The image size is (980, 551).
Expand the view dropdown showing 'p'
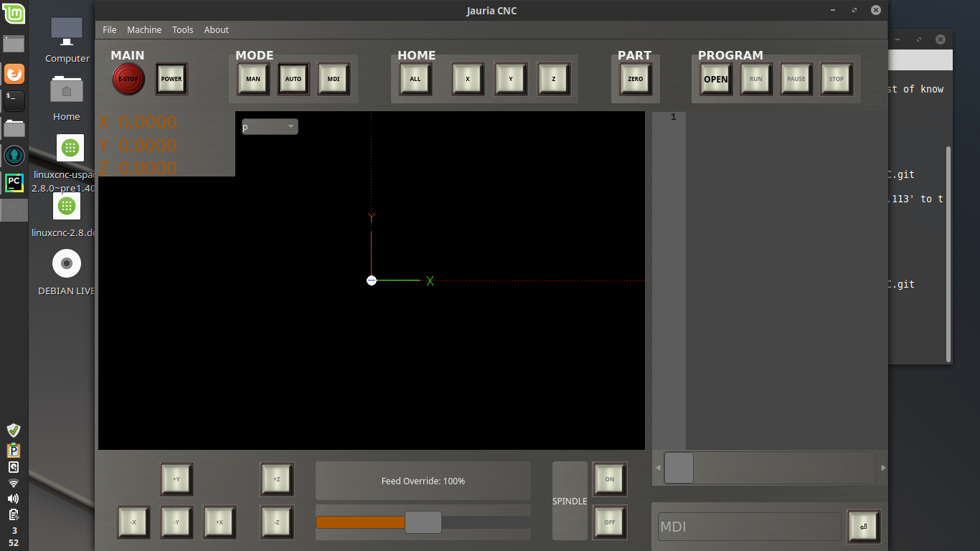tap(270, 127)
